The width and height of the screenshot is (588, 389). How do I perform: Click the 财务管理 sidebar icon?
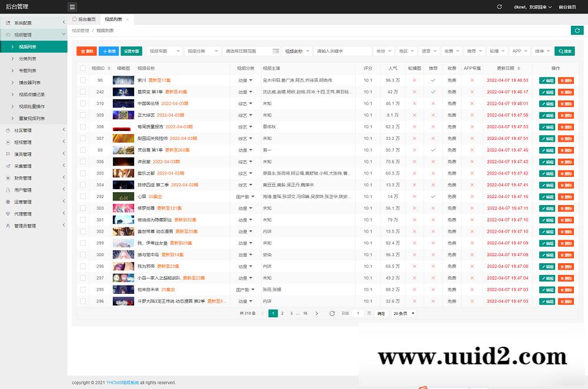pyautogui.click(x=7, y=177)
